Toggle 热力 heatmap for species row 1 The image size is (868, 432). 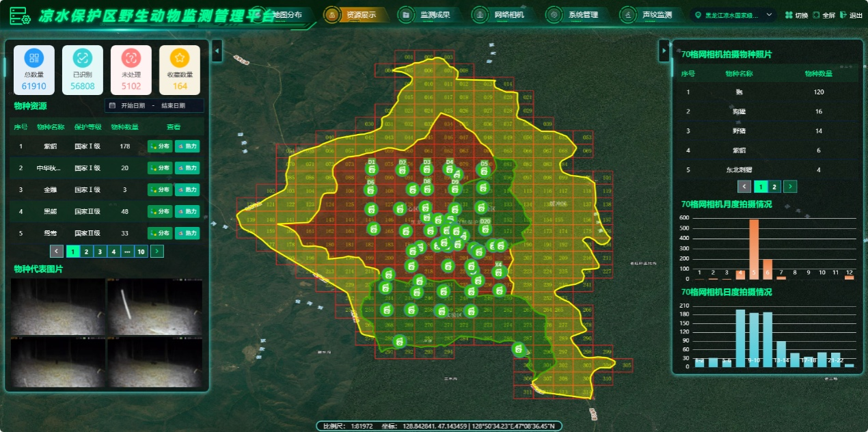pos(187,146)
